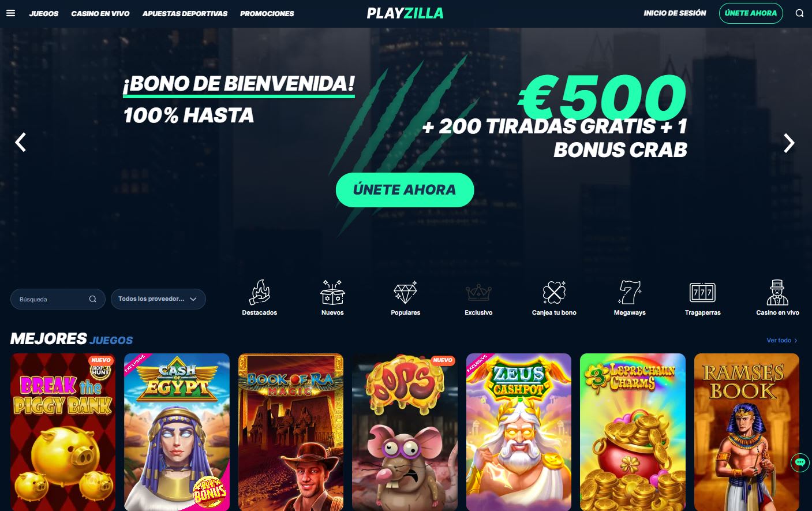The height and width of the screenshot is (511, 812).
Task: Open the Canjea tu bono clover icon
Action: [554, 292]
